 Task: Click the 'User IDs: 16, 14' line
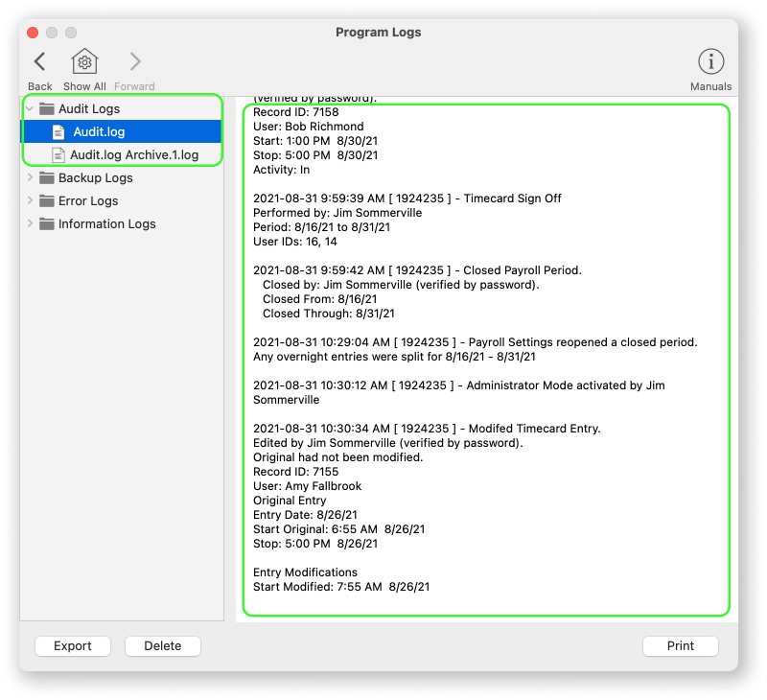pos(295,242)
